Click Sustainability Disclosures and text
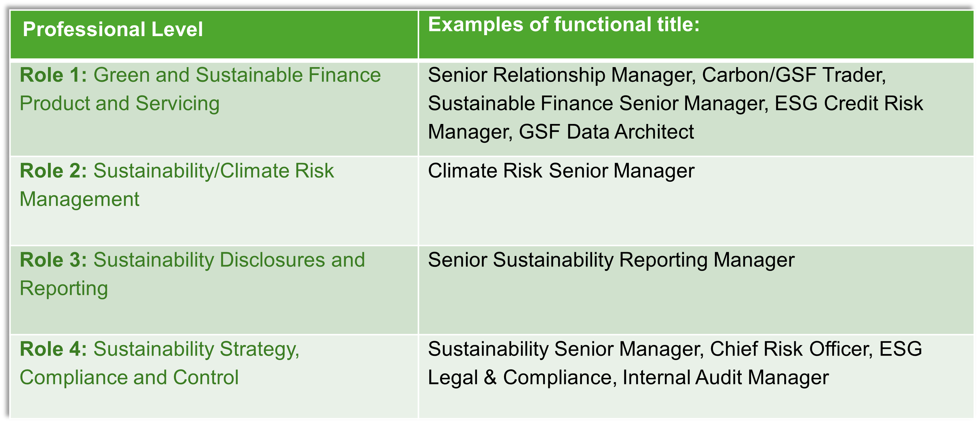The width and height of the screenshot is (980, 423). click(229, 259)
